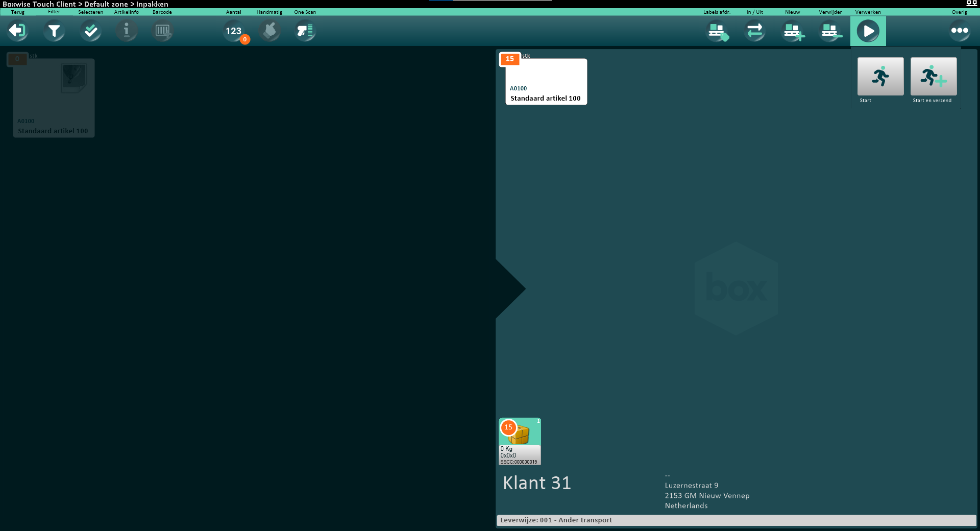Select the box with SSCC 000000019
980x531 pixels.
coord(520,441)
